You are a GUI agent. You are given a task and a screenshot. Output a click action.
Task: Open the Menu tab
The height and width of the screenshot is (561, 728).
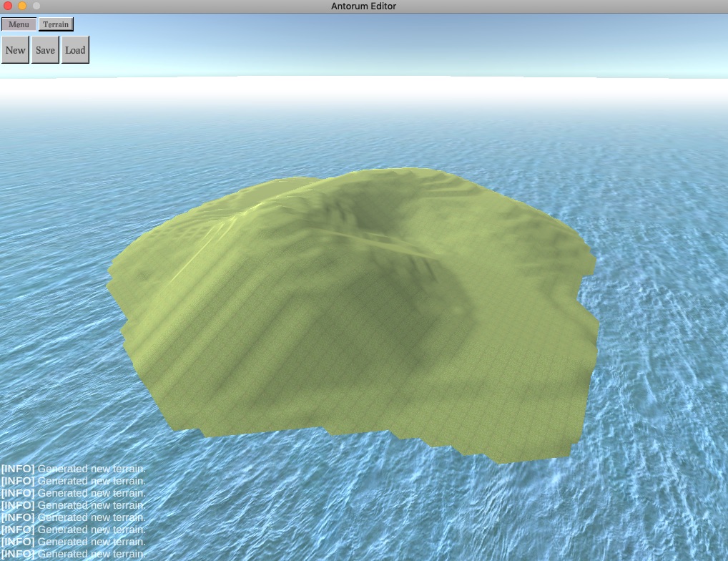[19, 24]
